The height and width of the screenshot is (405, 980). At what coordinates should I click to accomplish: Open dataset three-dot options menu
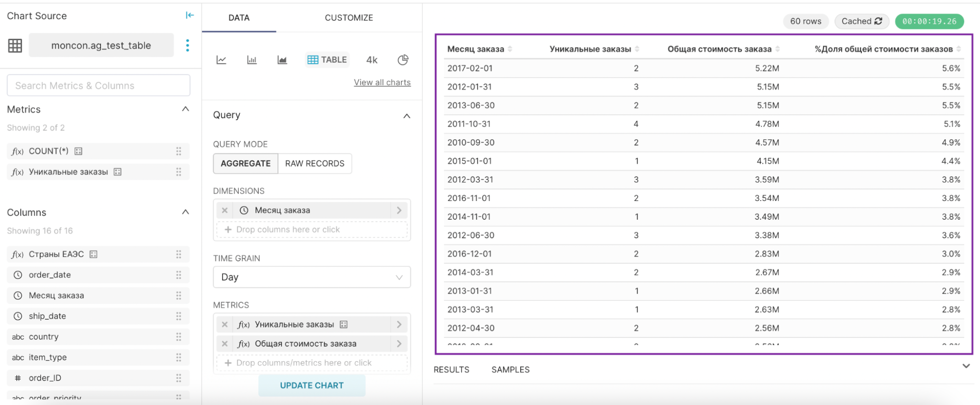pyautogui.click(x=187, y=46)
